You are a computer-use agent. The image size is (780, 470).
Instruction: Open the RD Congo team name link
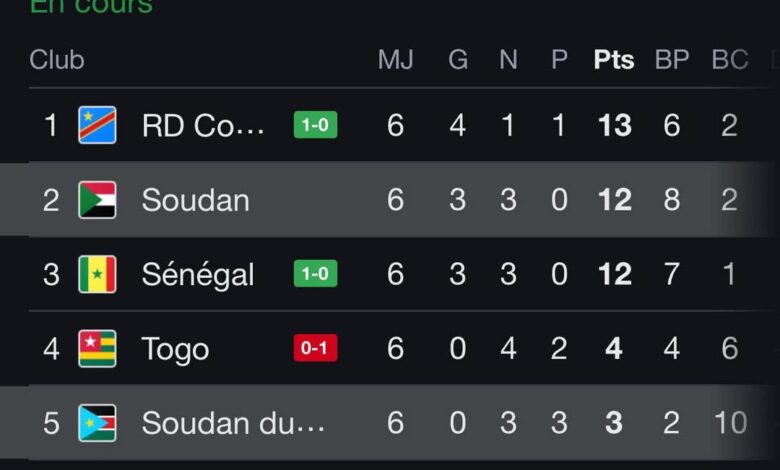(204, 125)
